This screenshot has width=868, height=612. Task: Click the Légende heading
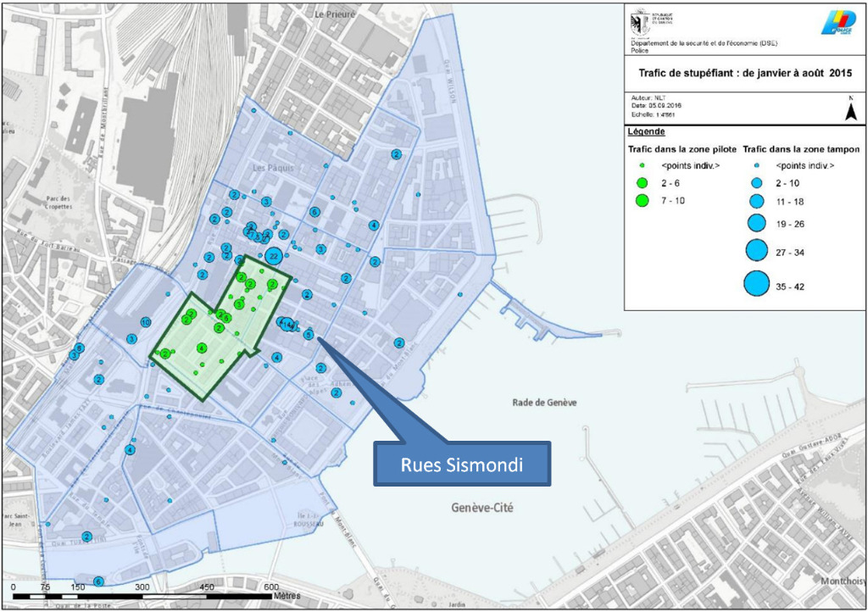(646, 132)
